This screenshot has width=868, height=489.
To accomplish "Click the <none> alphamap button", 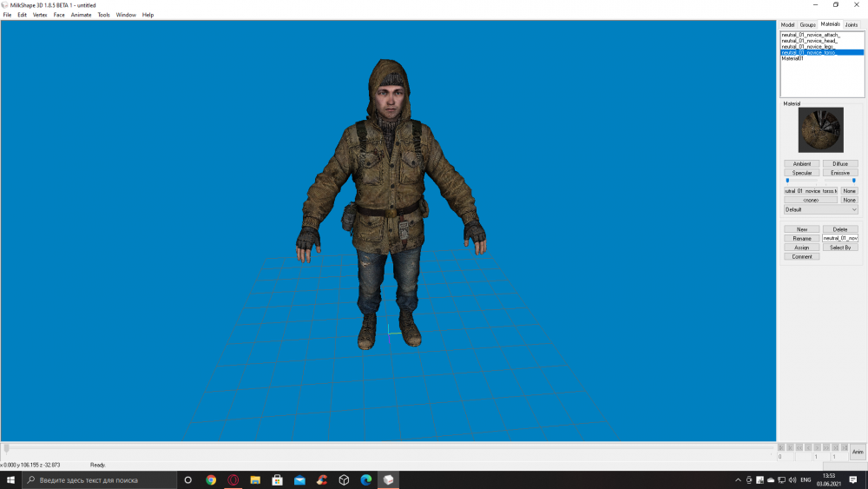I will pos(811,200).
